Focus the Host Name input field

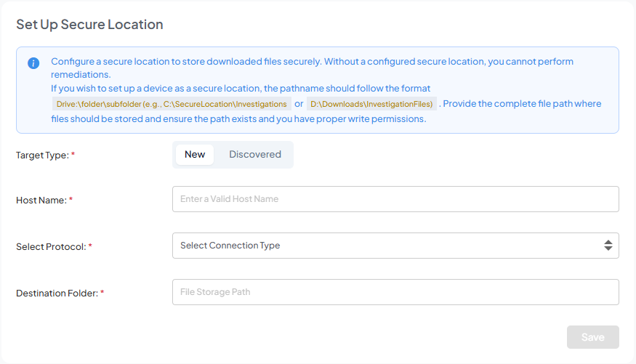[395, 199]
